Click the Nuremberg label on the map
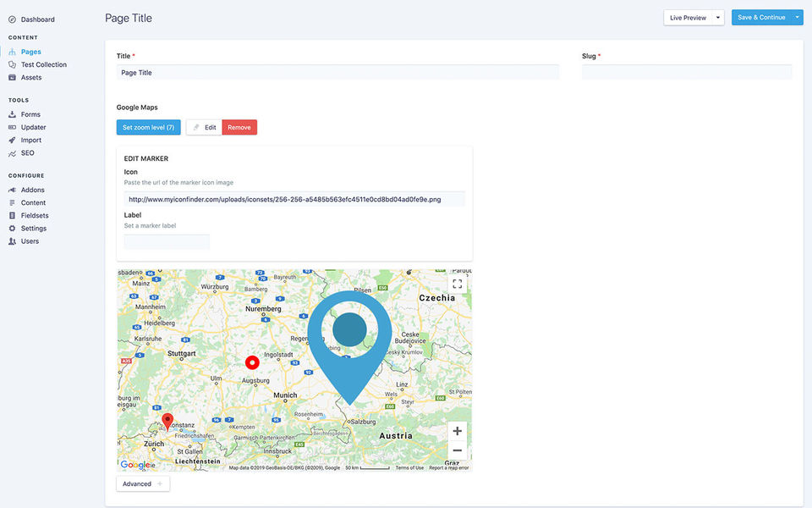Viewport: 812px width, 508px height. 264,309
